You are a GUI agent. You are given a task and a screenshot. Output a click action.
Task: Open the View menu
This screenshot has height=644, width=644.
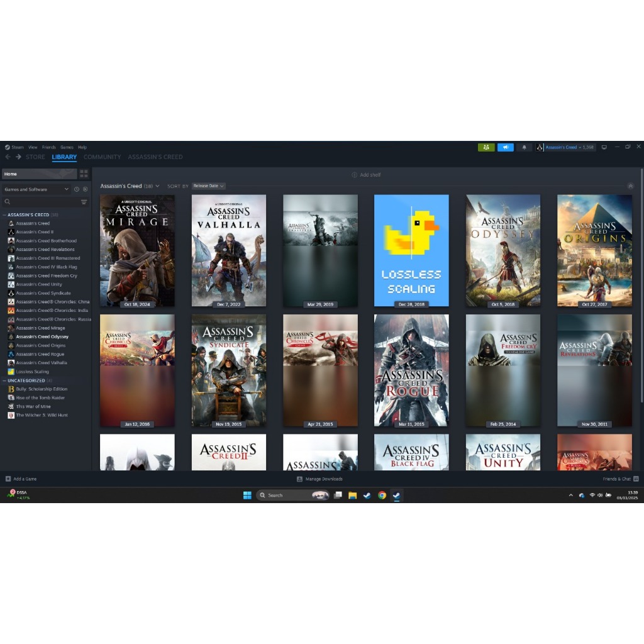pos(33,147)
